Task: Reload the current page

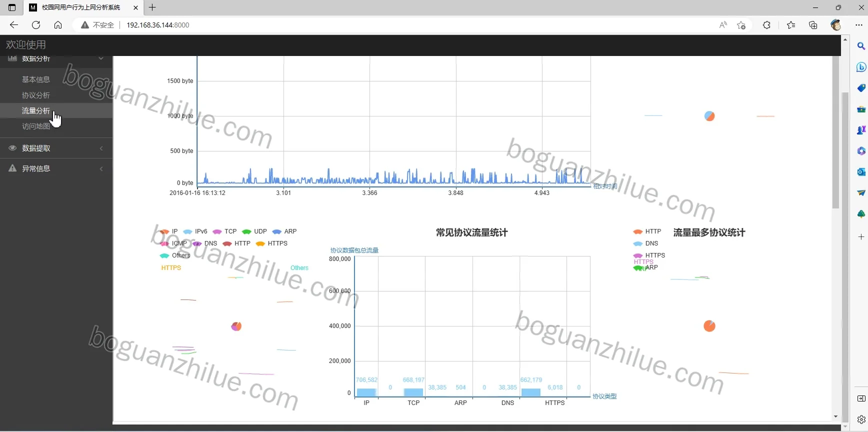Action: [36, 25]
